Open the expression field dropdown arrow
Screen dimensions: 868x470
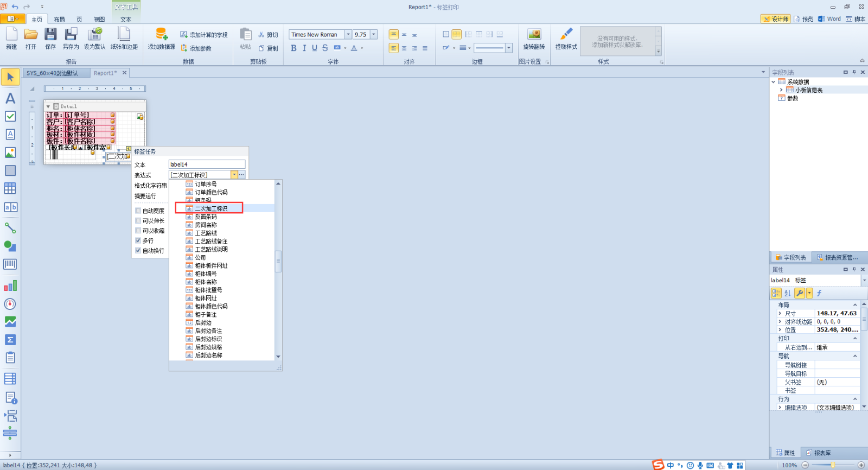234,175
